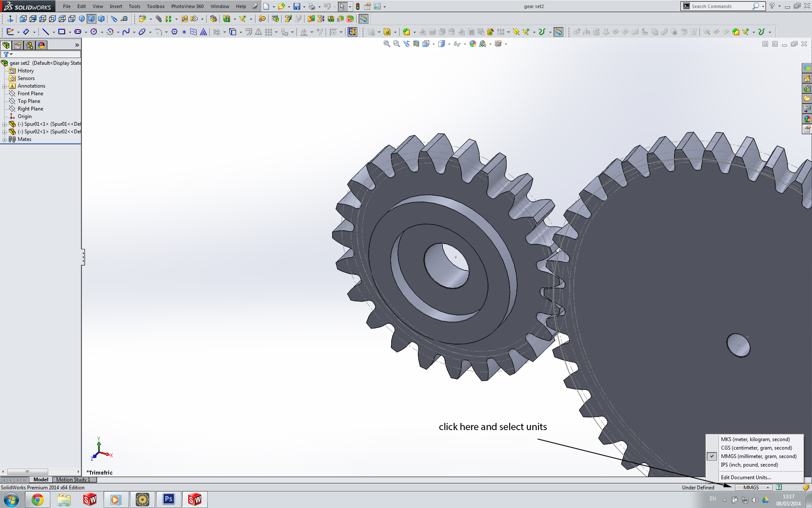This screenshot has width=812, height=508.
Task: Open the DisplayManager tab
Action: click(x=41, y=45)
